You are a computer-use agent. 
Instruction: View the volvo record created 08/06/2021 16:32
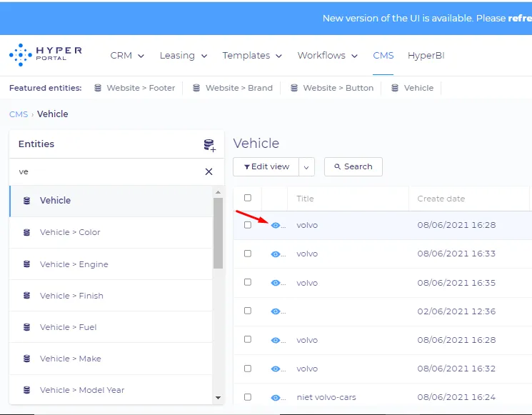pos(276,369)
